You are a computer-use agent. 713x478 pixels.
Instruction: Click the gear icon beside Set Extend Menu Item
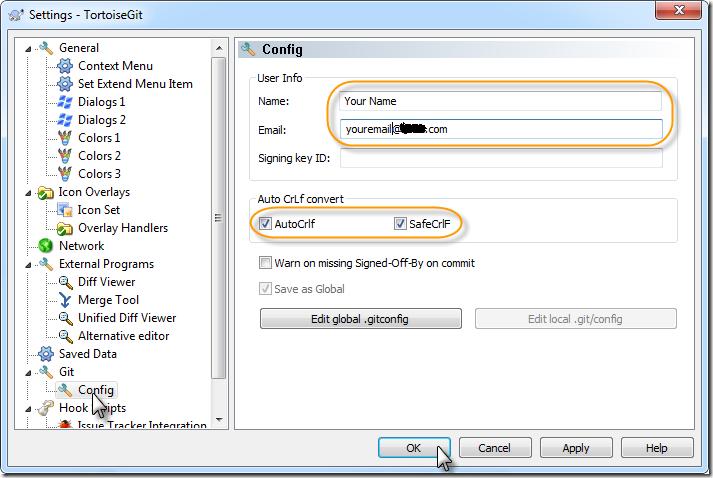click(65, 84)
